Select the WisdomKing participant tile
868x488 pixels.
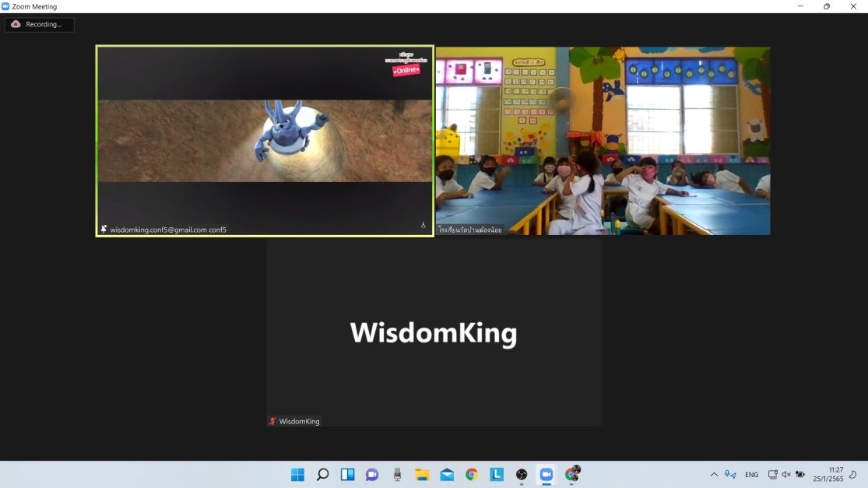click(434, 332)
